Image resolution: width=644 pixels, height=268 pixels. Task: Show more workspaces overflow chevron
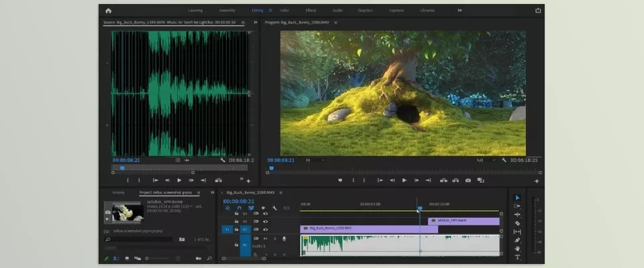(460, 10)
